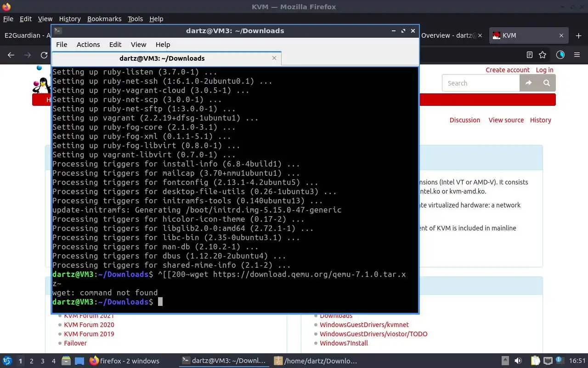Open removable media eject tray icon

pos(505,361)
